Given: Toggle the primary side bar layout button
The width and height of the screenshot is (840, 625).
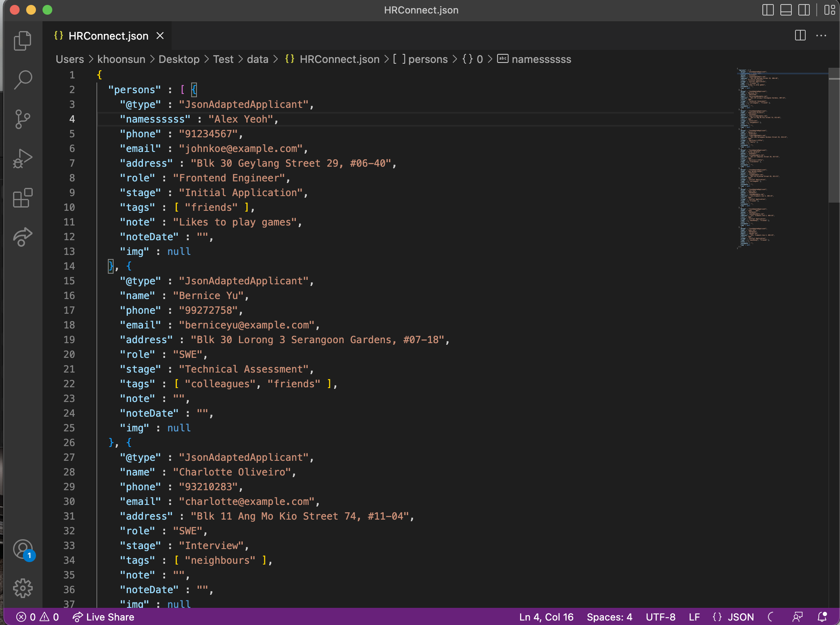Looking at the screenshot, I should pyautogui.click(x=768, y=10).
